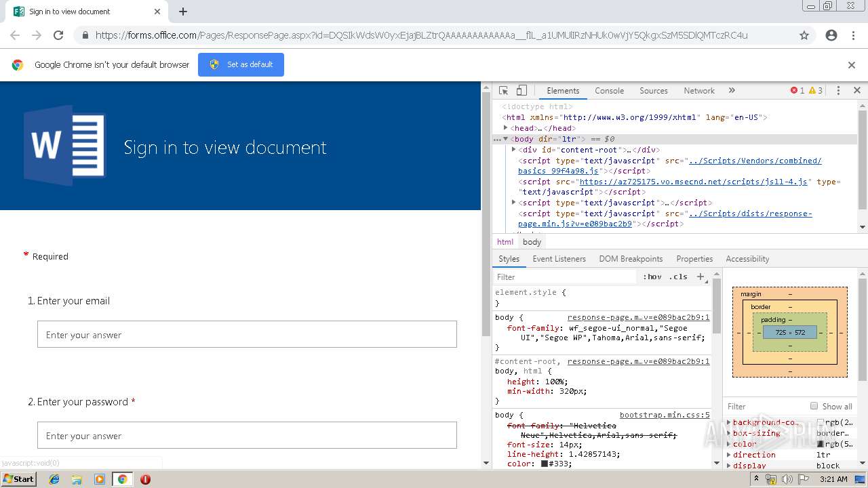
Task: Open the Windows Start button
Action: (18, 479)
